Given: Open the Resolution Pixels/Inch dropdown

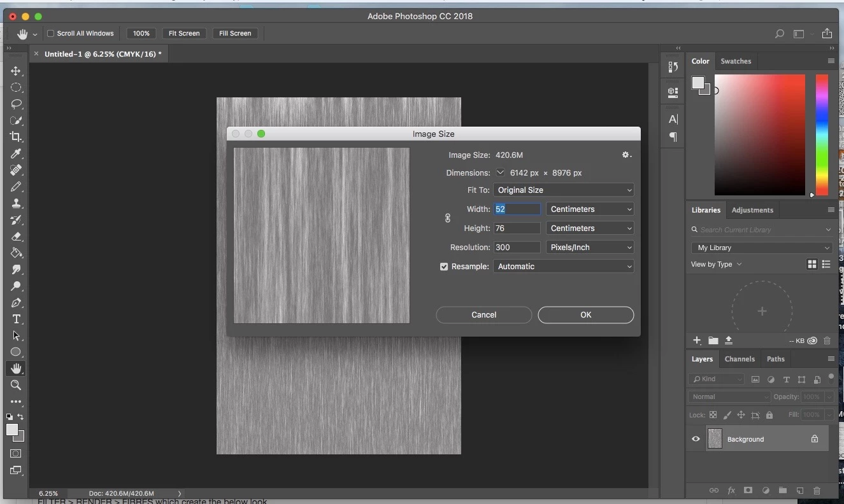Looking at the screenshot, I should point(590,248).
